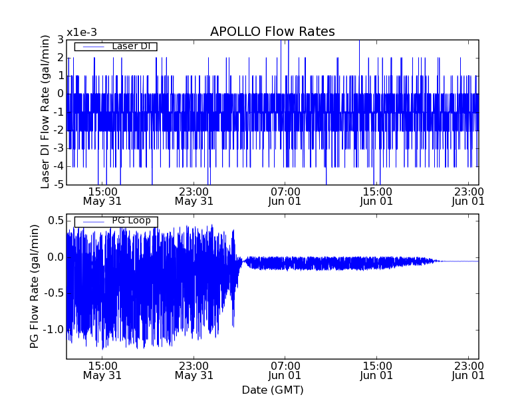Click the x1e-3 scale multiplier text
Screen dimensions: 532x399
tap(80, 33)
